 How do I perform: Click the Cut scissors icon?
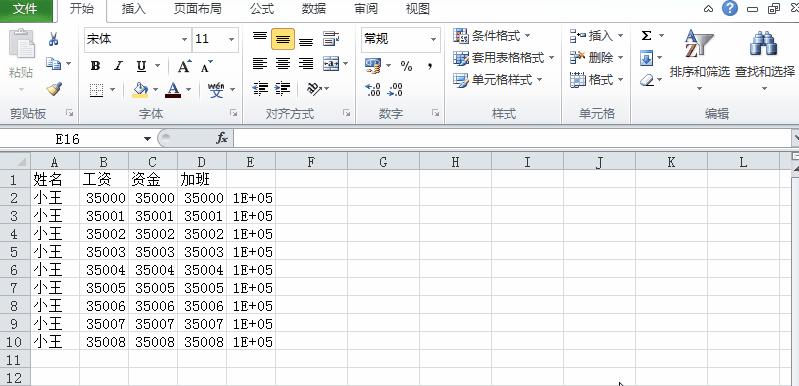tap(54, 39)
